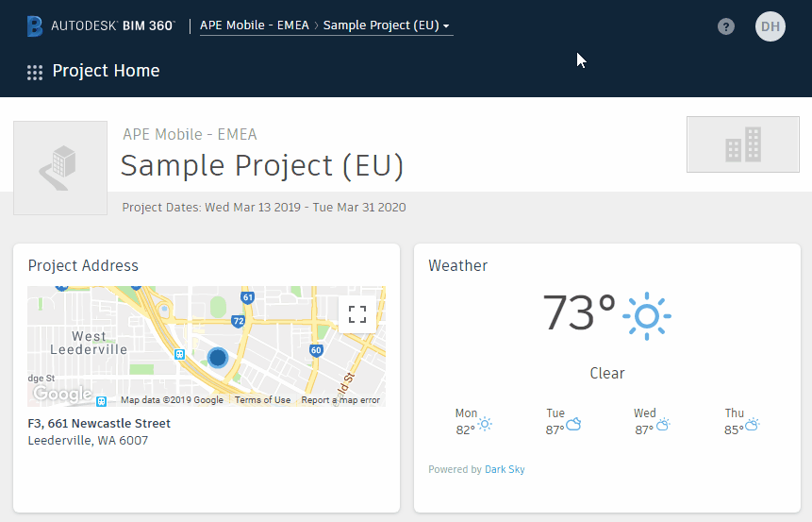Select the Tuesday forecast entry

click(x=563, y=422)
